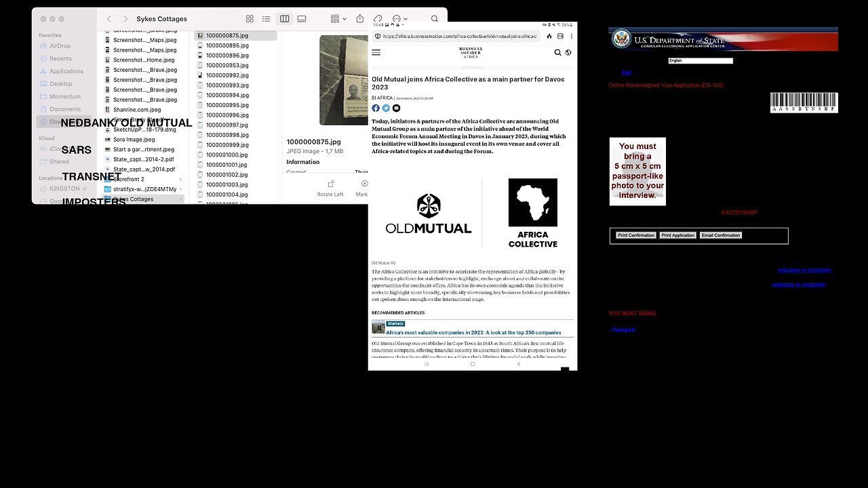Click the Exit link on visa page
The height and width of the screenshot is (488, 868).
pos(627,73)
